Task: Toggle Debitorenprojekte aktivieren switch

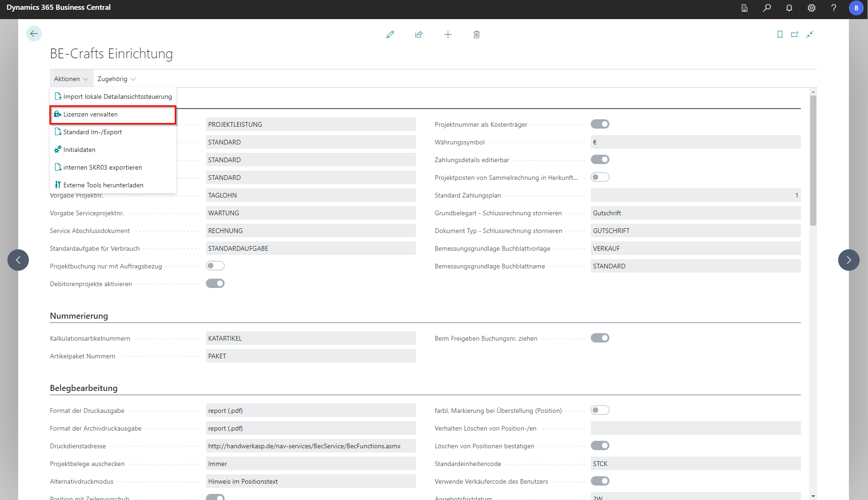Action: pyautogui.click(x=215, y=283)
